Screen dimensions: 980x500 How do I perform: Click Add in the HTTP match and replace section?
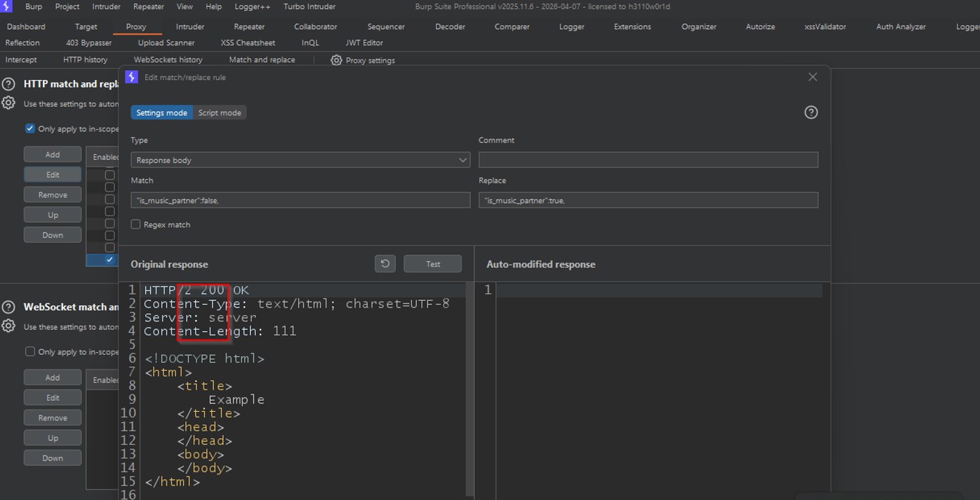(53, 154)
